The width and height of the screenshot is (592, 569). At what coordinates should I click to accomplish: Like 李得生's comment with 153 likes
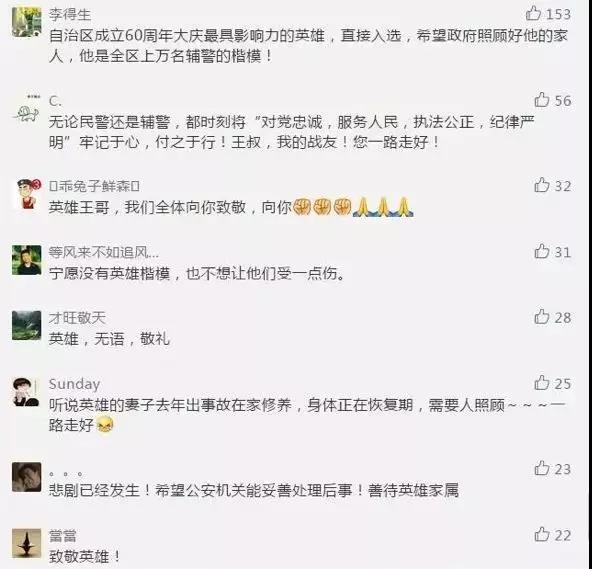[533, 14]
